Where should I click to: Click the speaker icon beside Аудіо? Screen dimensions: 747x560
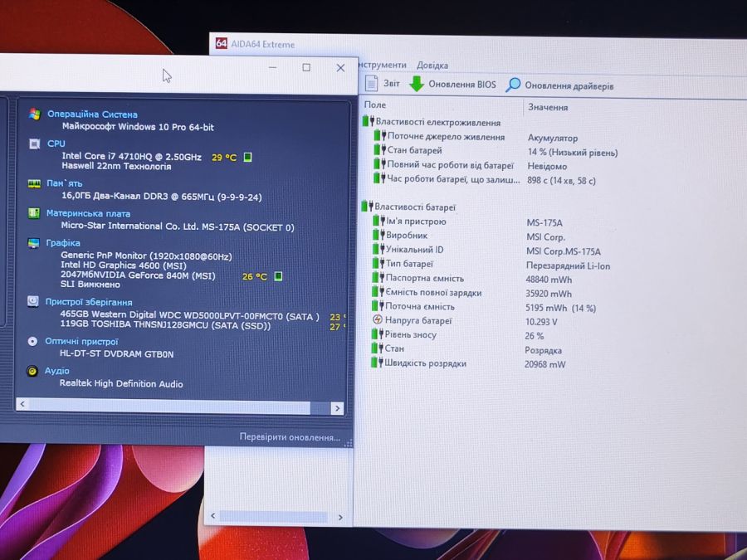coord(32,371)
